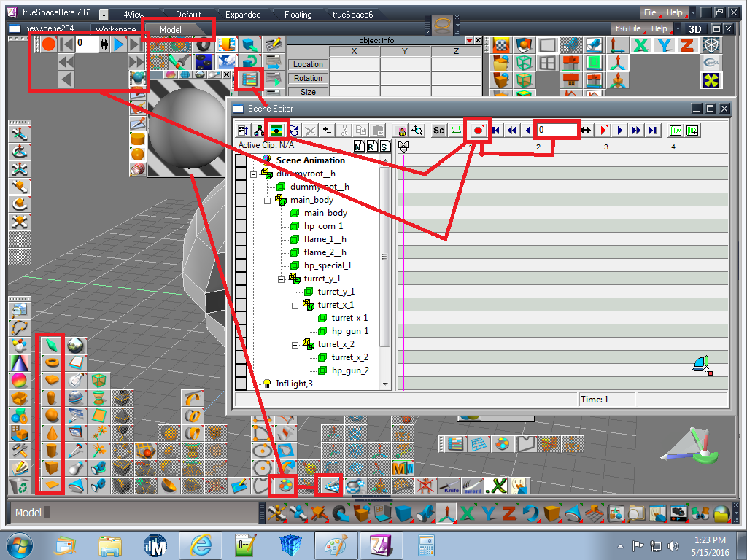Open the top File menu

coord(650,13)
